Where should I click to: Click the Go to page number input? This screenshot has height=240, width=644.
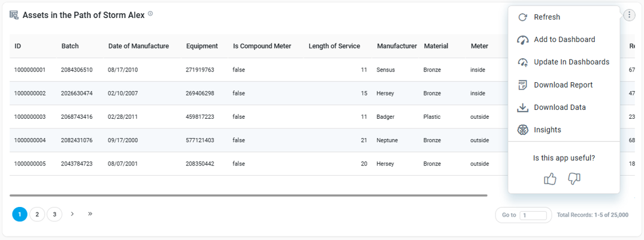click(x=533, y=215)
